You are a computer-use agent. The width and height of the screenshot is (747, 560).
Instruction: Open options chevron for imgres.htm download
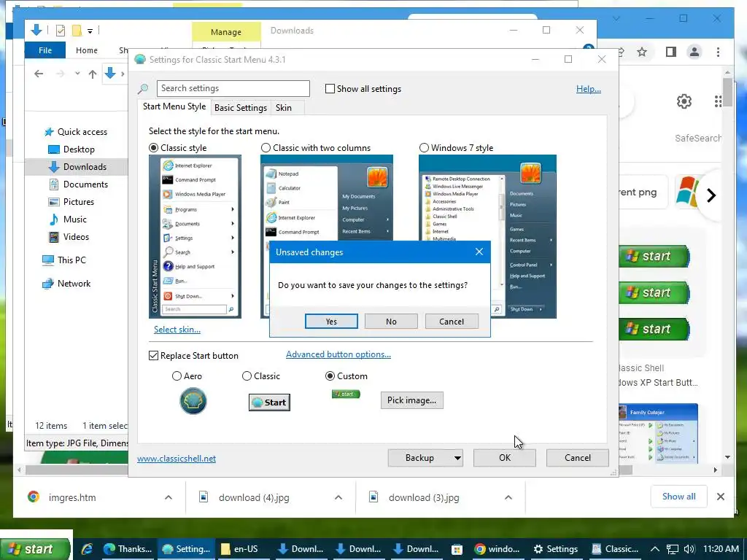coord(169,497)
